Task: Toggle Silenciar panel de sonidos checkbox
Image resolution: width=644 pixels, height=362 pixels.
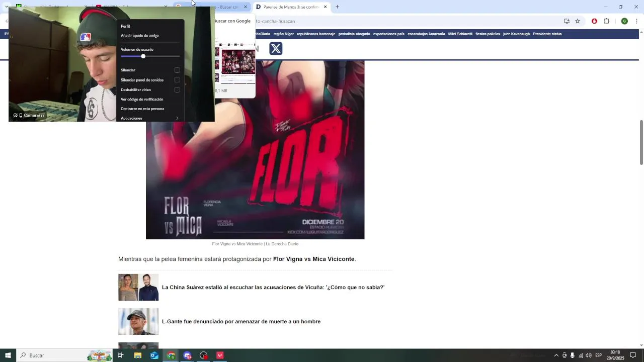Action: [x=177, y=80]
